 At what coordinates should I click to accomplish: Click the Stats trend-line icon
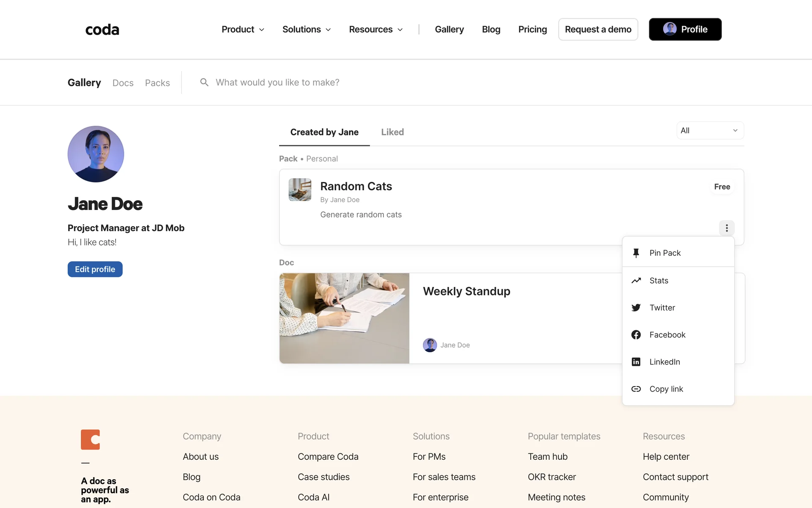pos(636,281)
